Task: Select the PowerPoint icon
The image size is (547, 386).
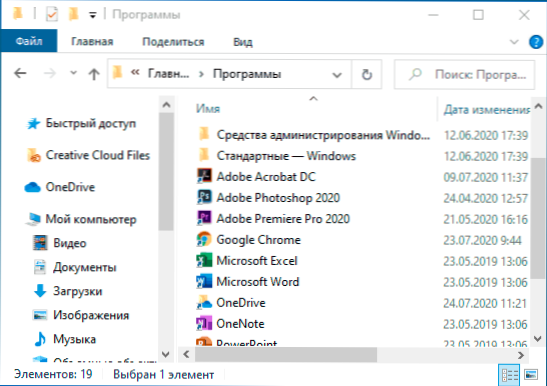Action: tap(204, 341)
